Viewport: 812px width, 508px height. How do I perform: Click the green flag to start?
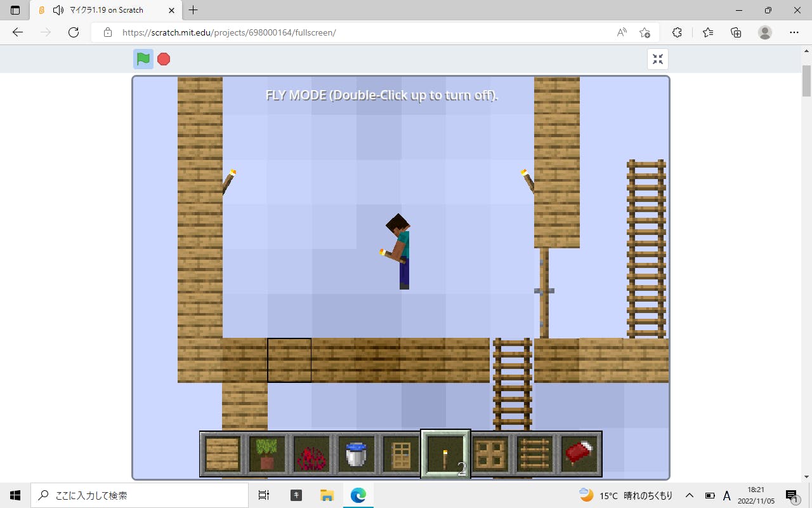[143, 59]
